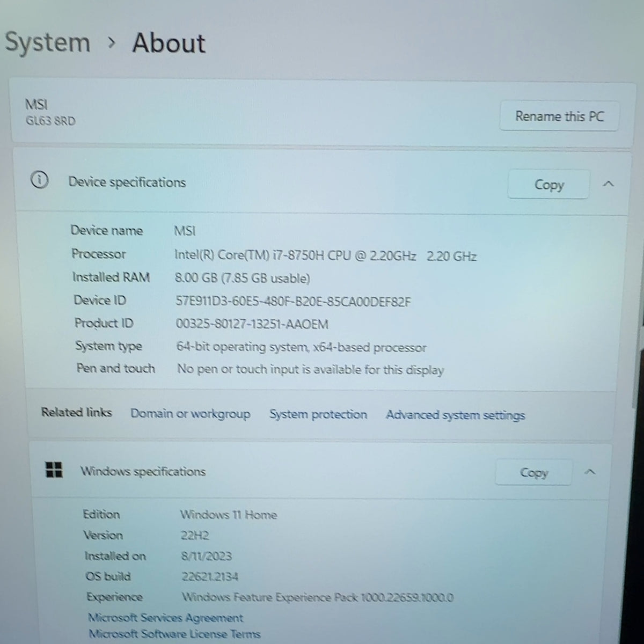Screen dimensions: 644x644
Task: Select the processor value Intel Core i7-8750H
Action: point(325,255)
